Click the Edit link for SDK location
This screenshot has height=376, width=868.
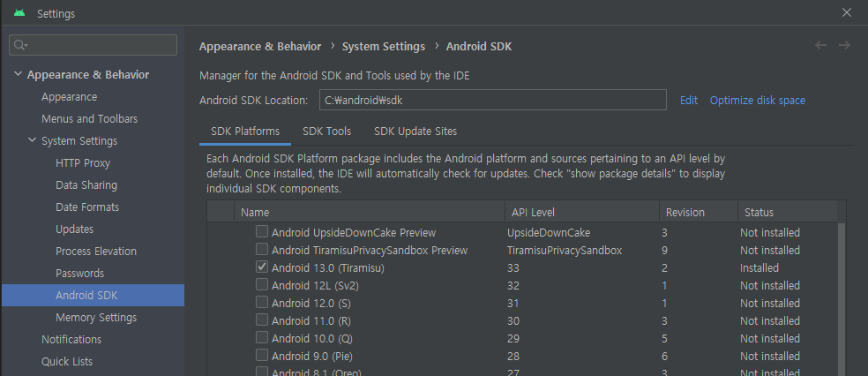coord(689,101)
